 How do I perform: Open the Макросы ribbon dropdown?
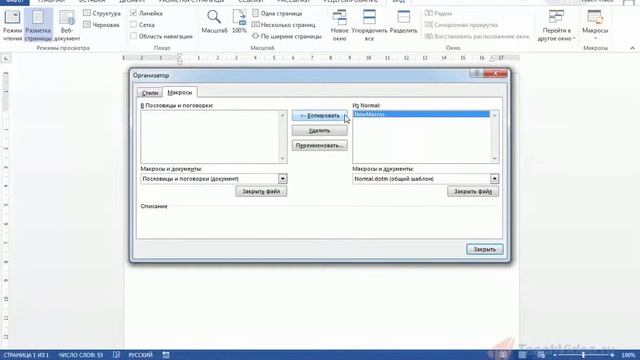pos(595,25)
